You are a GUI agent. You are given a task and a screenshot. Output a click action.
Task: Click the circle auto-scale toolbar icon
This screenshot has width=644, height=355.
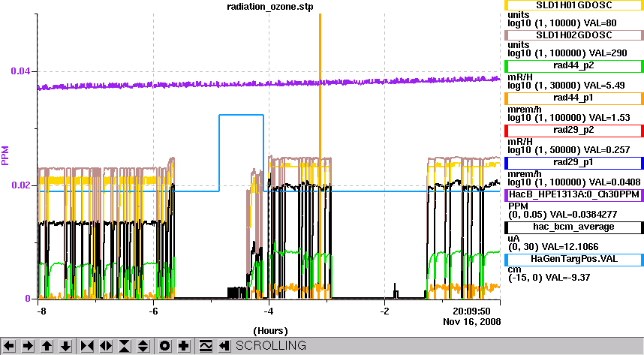(164, 346)
